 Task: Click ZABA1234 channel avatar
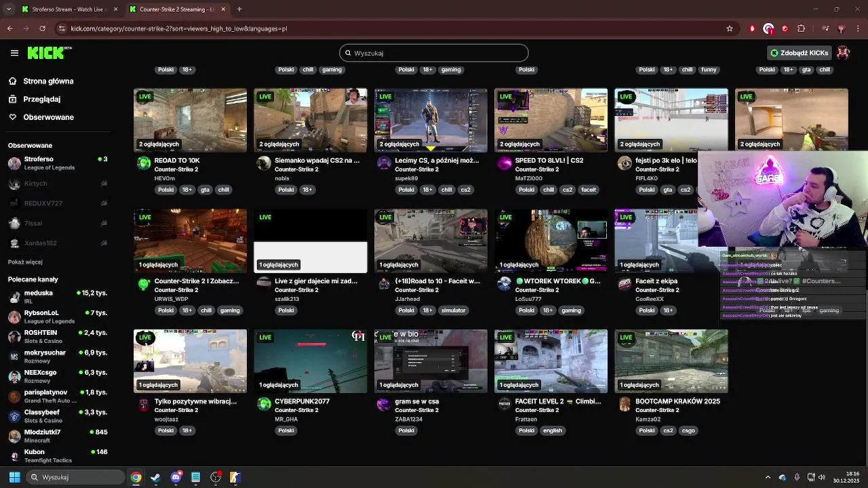[x=384, y=404]
